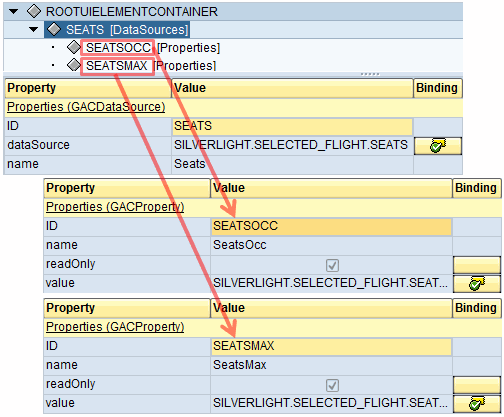Click the empty binding button for SEATSMAX readOnly

(477, 385)
